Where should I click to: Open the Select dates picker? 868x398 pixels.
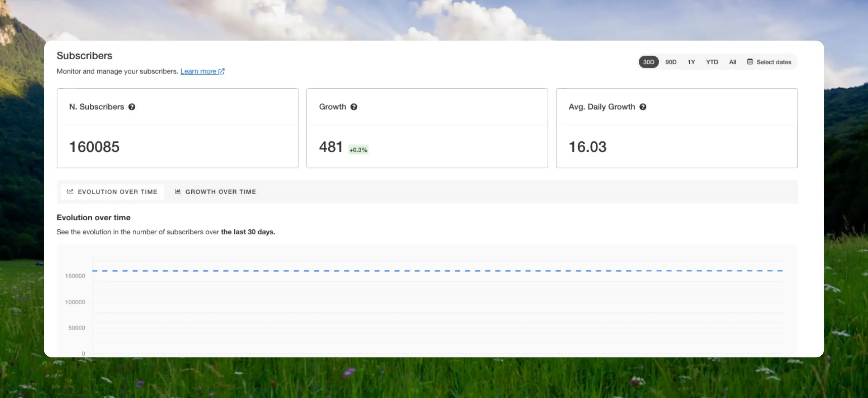pos(774,62)
